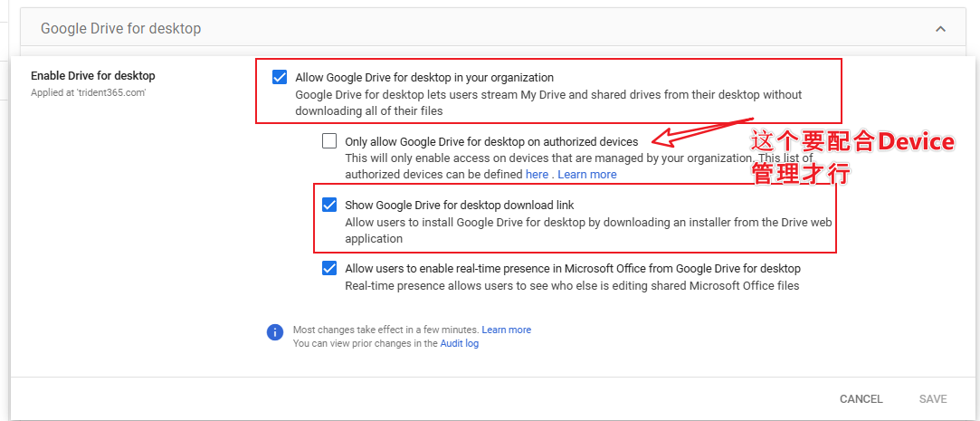
Task: Uncheck Allow Google Drive for desktop in organization
Action: (x=280, y=78)
